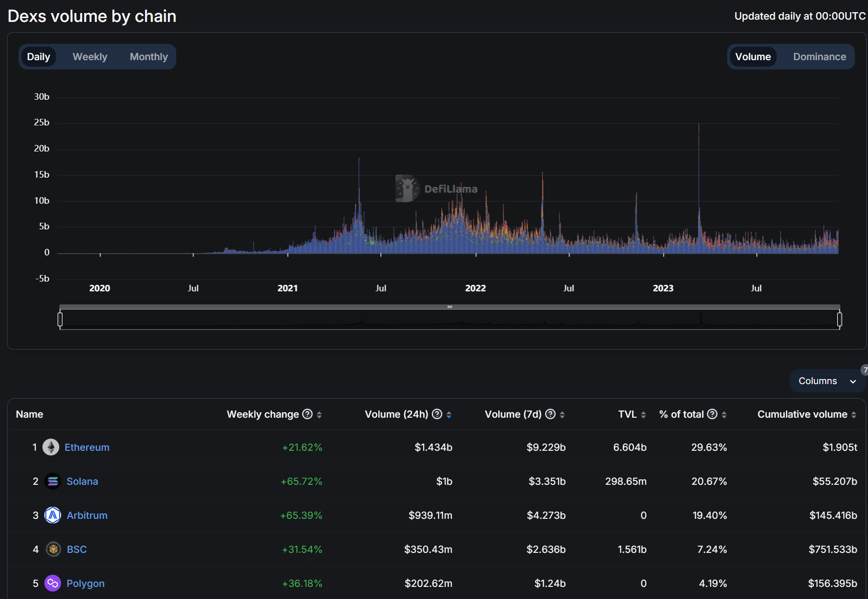Viewport: 868px width, 599px height.
Task: Switch chart to Monthly interval
Action: coord(149,56)
